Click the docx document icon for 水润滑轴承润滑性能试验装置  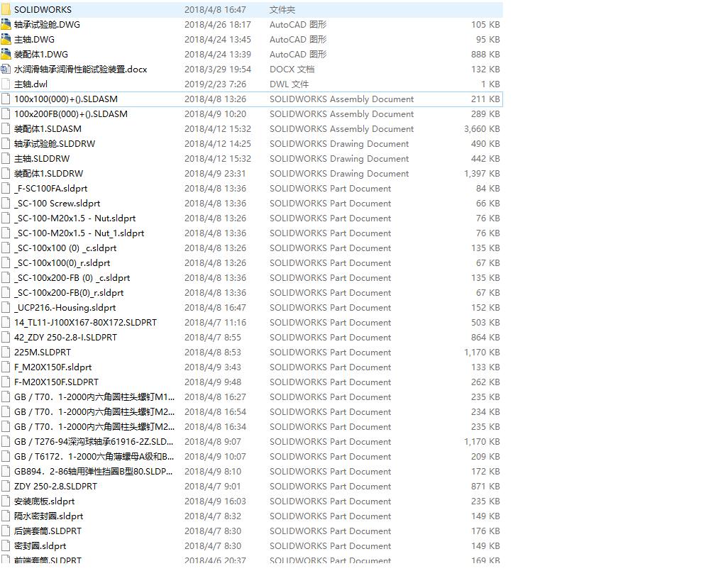(x=6, y=70)
